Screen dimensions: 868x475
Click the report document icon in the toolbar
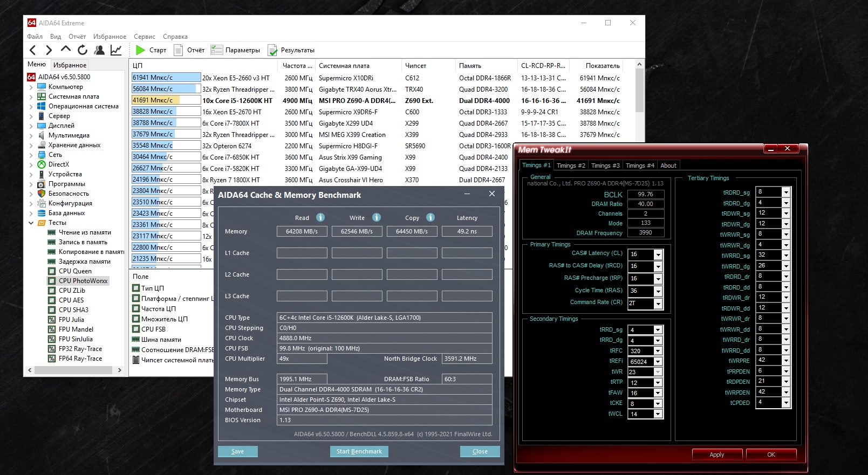178,50
